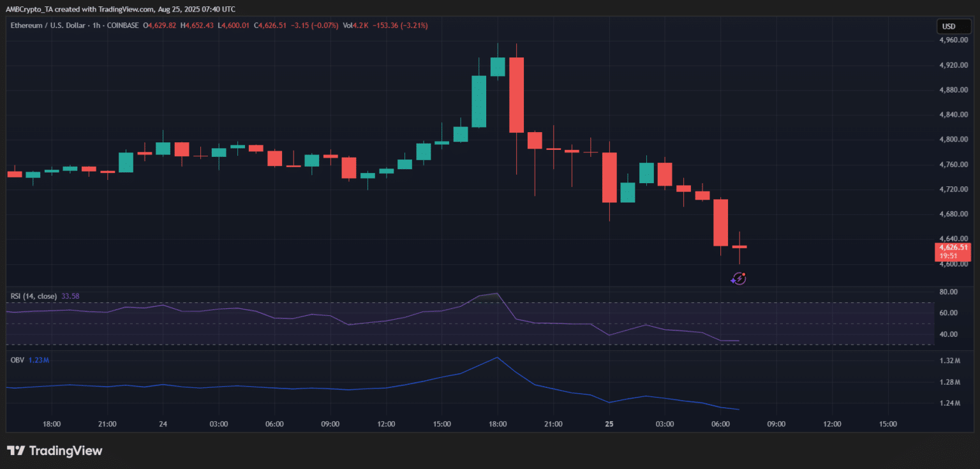Click the COINBASE exchange label
This screenshot has width=980, height=469.
pyautogui.click(x=123, y=26)
